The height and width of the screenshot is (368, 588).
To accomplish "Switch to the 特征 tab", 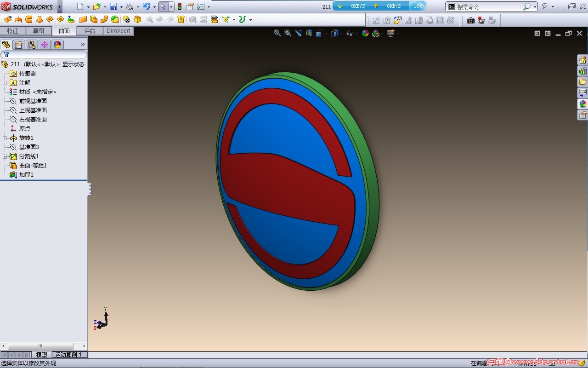I will tap(12, 31).
